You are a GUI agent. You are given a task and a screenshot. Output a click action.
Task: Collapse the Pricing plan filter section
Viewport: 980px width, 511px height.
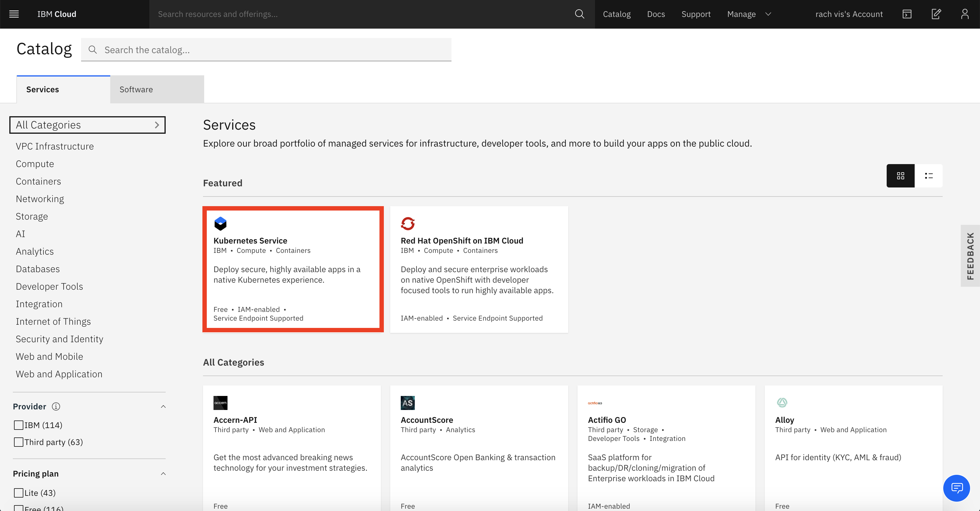(163, 474)
